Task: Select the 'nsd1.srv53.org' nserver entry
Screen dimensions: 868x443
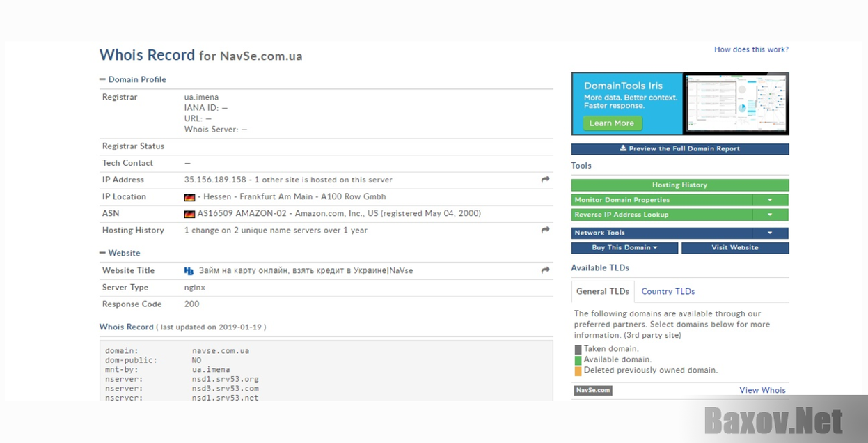Action: [x=226, y=379]
